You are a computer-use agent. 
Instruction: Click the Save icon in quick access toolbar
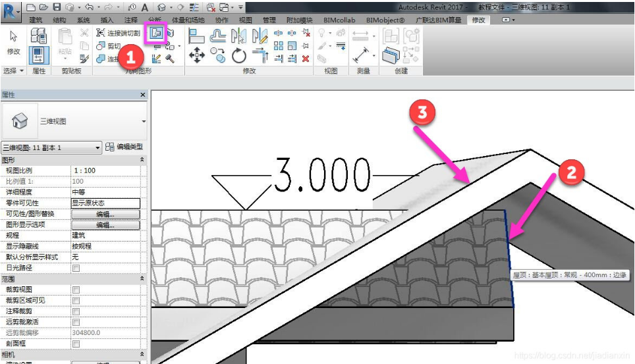click(x=57, y=7)
